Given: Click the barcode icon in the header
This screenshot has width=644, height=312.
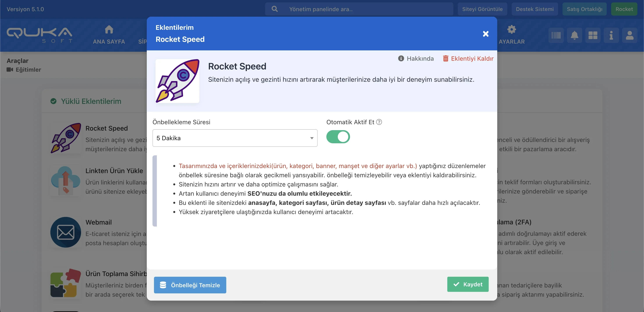Looking at the screenshot, I should (x=556, y=35).
